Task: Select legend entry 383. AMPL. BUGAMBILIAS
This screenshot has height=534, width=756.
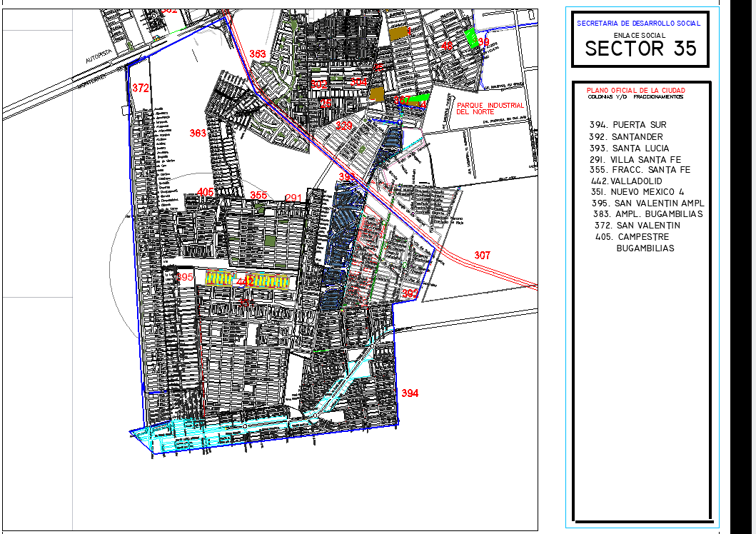Action: pos(647,214)
